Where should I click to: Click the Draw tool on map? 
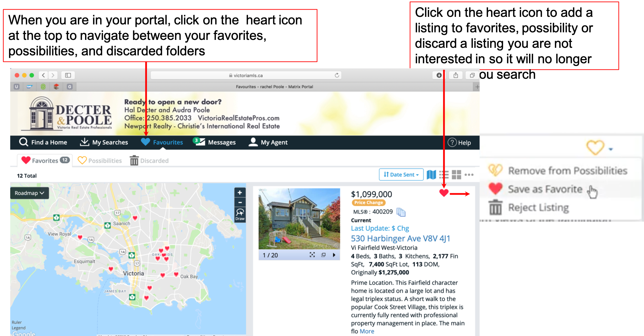coord(240,215)
